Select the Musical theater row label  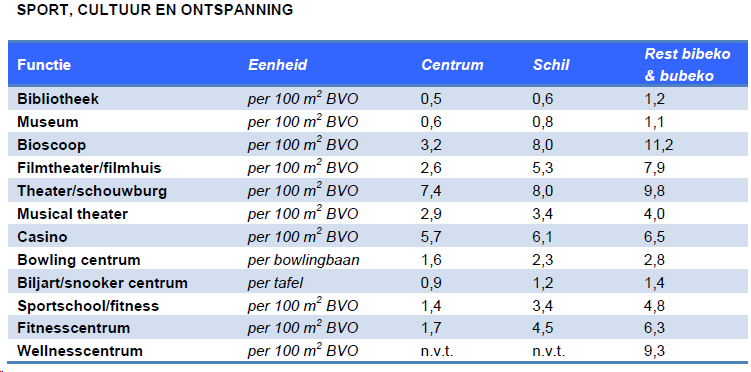point(72,214)
